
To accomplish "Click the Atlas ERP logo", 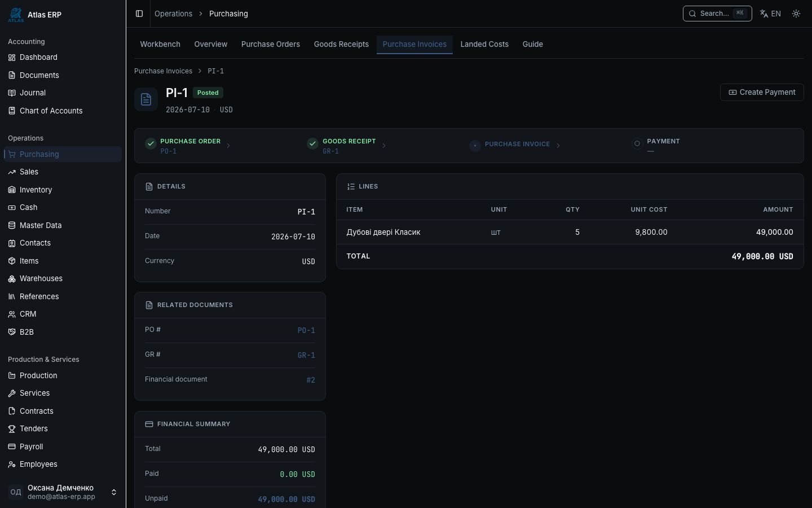I will click(16, 15).
